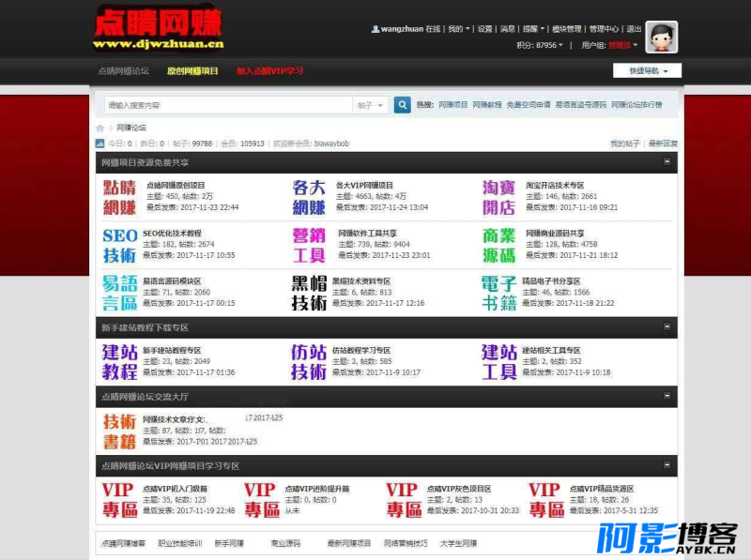Open the 建站教程 forum icon
Viewport: 751px width, 560px height.
[x=120, y=362]
